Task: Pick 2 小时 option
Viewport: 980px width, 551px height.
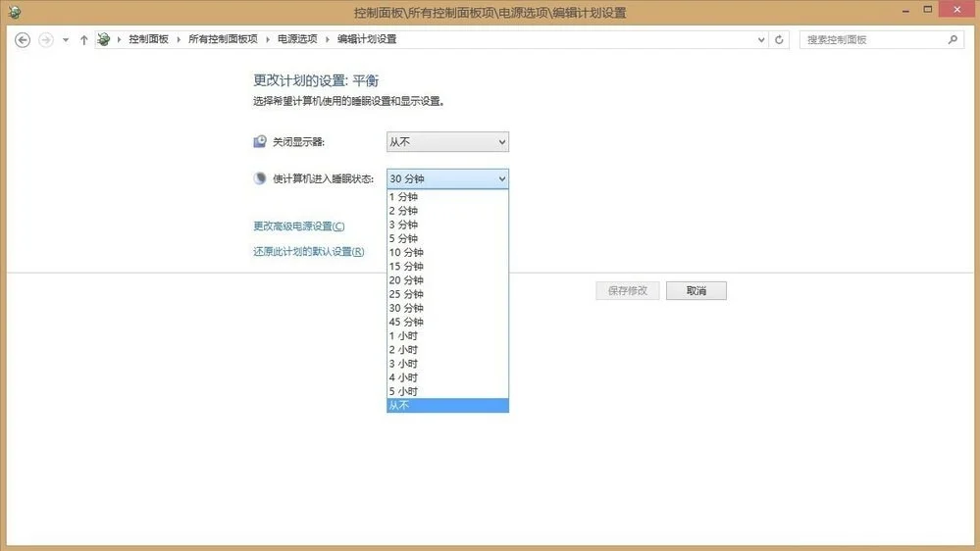Action: point(447,350)
